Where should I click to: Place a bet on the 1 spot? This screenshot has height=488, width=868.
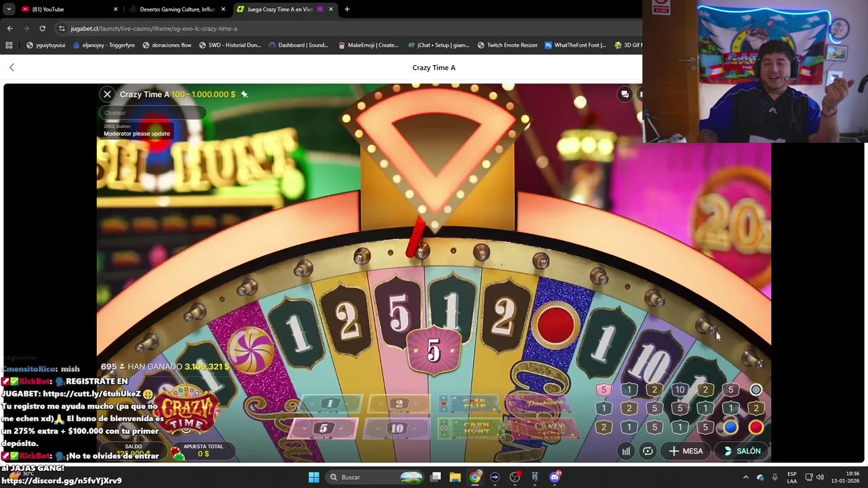(330, 404)
